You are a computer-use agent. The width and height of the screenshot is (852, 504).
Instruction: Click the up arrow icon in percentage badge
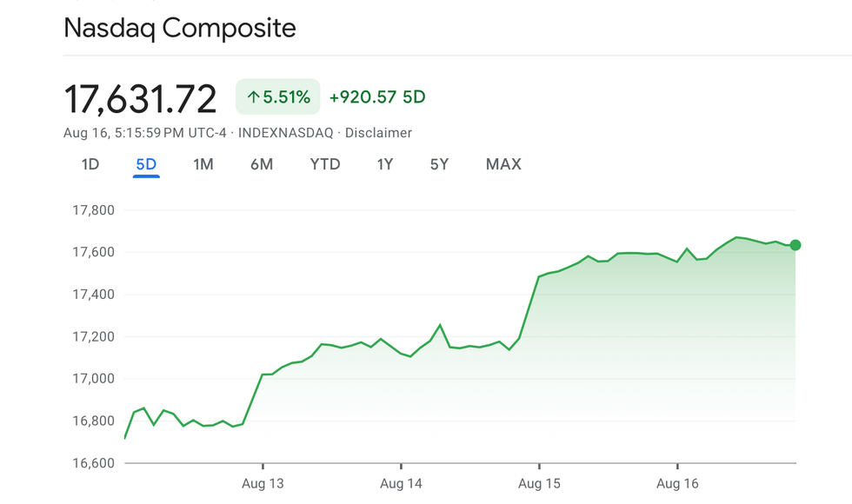pyautogui.click(x=253, y=97)
